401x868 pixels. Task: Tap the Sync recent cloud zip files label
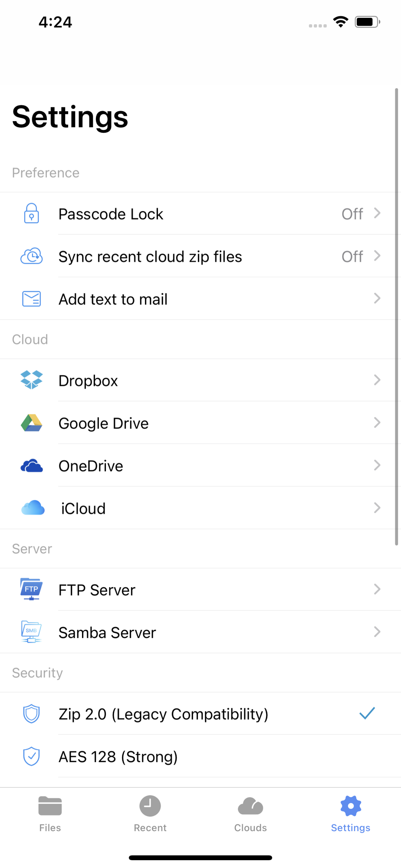150,257
